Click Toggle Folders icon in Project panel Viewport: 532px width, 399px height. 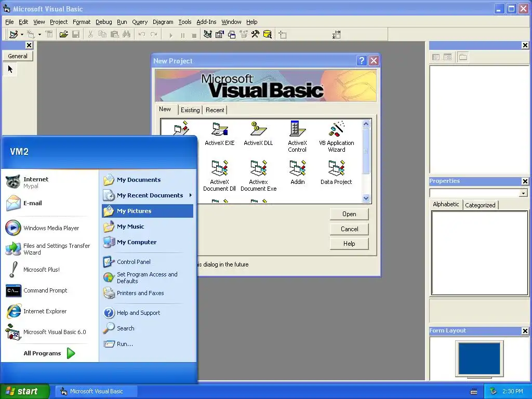463,57
